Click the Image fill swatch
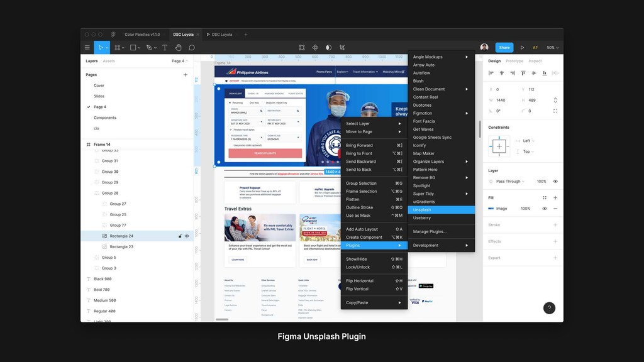This screenshot has width=644, height=362. (491, 209)
